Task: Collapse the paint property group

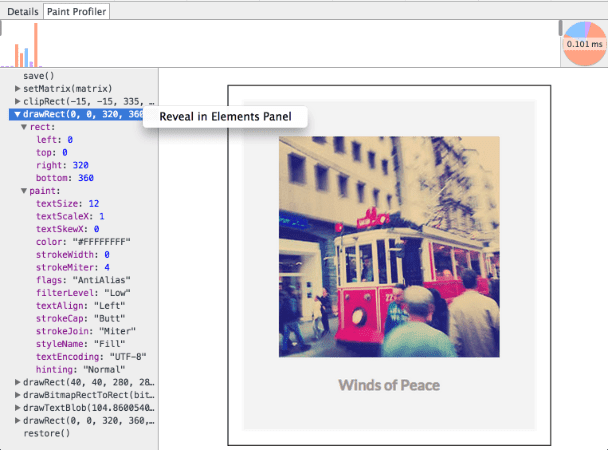Action: (25, 190)
